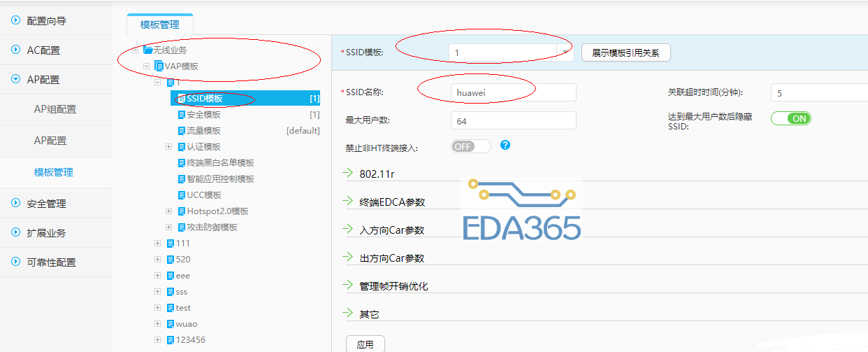Click the 终端黑白名单模板 page icon
This screenshot has width=868, height=352.
click(x=182, y=162)
